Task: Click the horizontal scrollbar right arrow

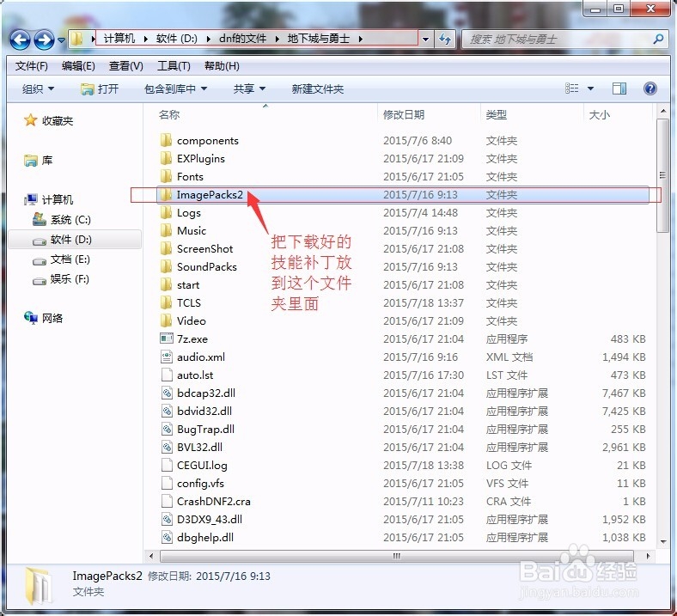Action: [x=648, y=556]
